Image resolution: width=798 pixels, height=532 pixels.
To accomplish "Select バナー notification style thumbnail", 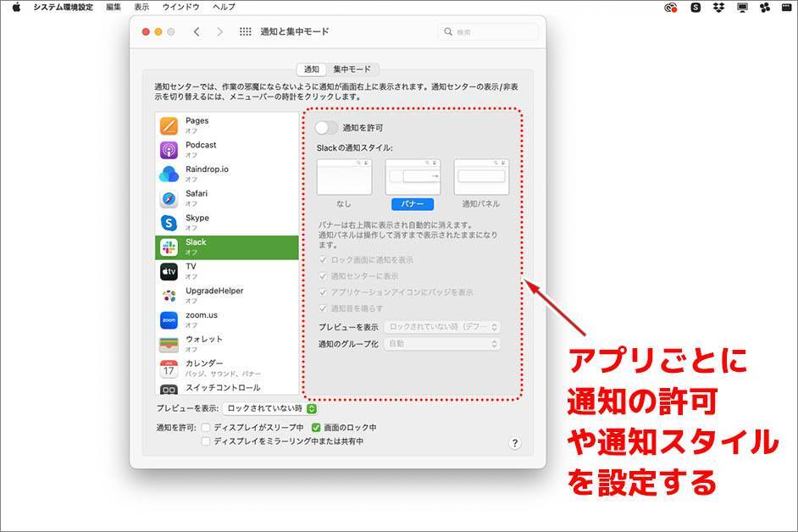I will (413, 177).
